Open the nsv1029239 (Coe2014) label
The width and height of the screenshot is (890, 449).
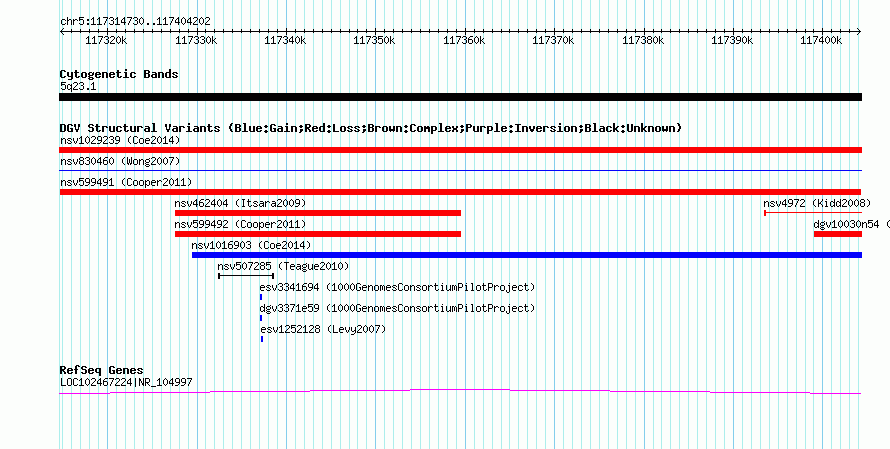click(120, 140)
